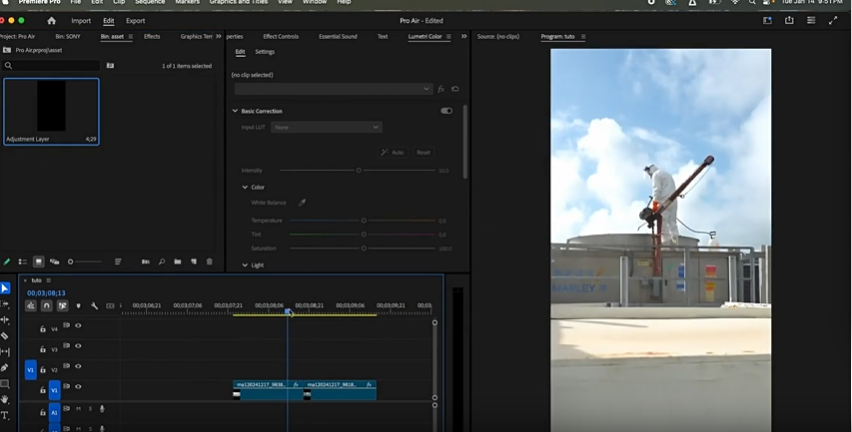Viewport: 852px width, 432px height.
Task: Select the Pen tool
Action: (5, 368)
